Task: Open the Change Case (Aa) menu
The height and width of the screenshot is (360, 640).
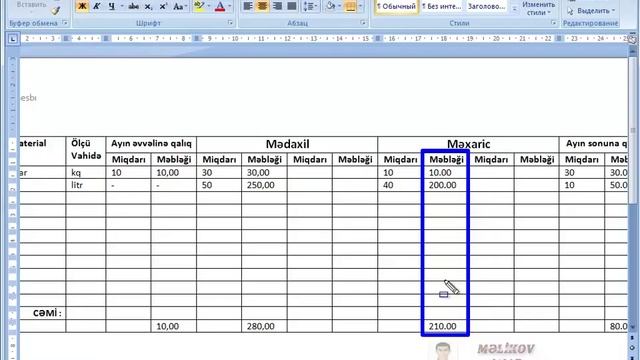Action: tap(180, 6)
